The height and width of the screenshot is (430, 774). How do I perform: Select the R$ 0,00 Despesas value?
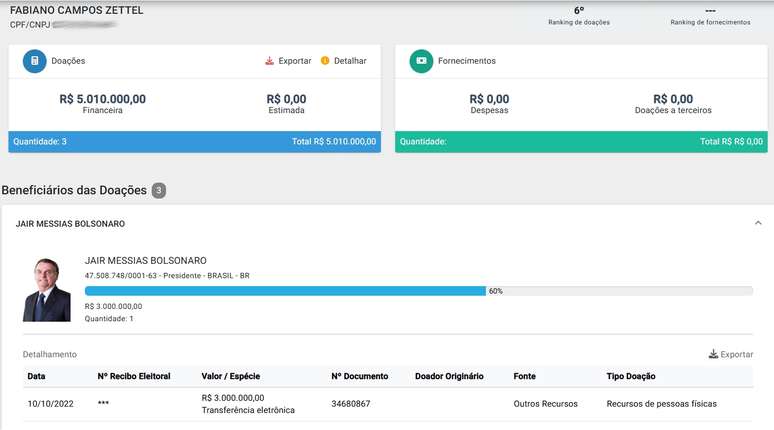489,99
